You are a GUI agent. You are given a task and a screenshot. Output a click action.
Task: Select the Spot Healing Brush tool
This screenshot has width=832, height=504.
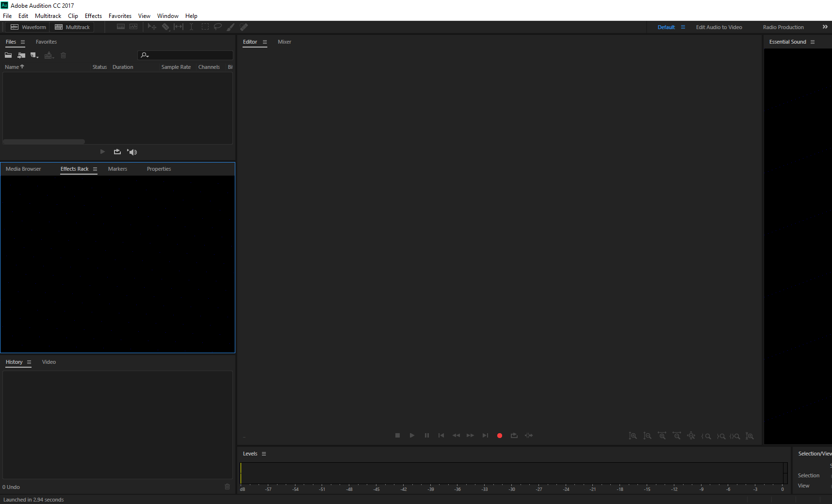tap(244, 27)
